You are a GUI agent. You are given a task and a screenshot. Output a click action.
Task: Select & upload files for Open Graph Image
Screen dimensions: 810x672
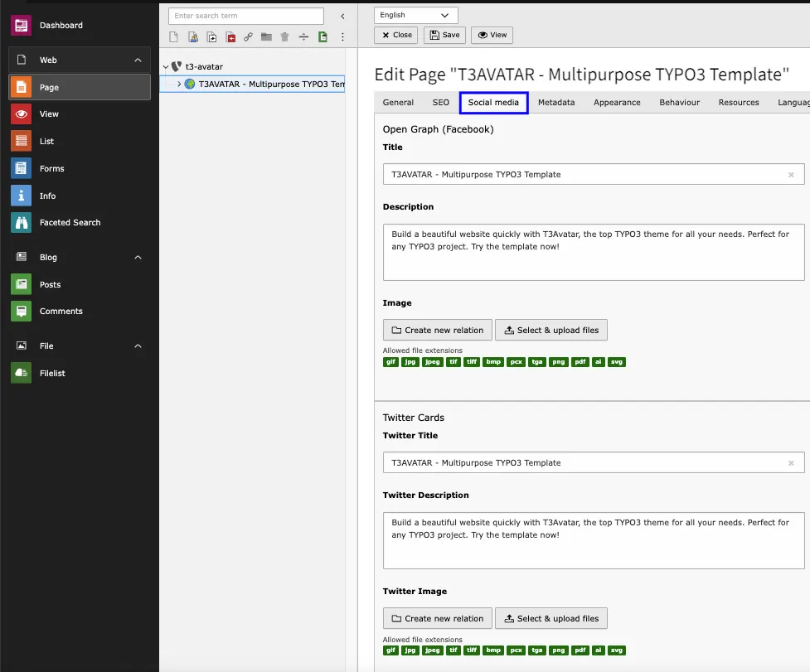551,330
